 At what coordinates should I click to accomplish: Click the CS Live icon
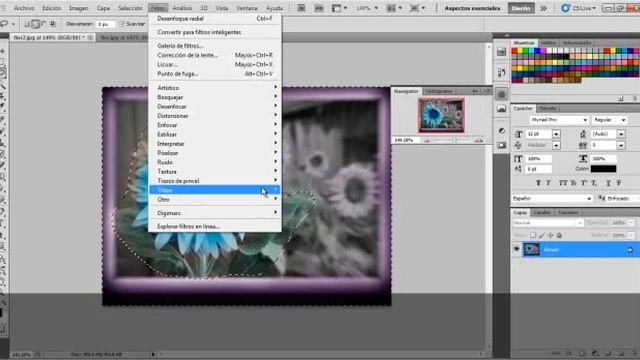point(565,8)
